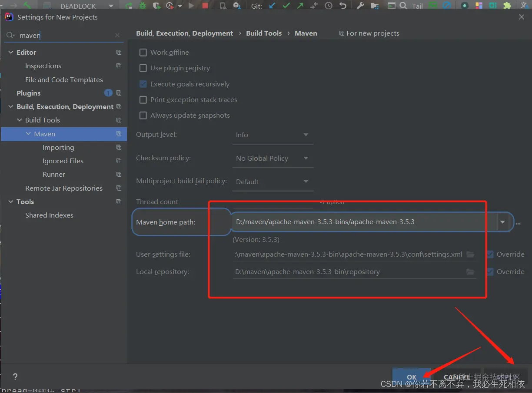532x393 pixels.
Task: Open Project Structure folder icon in toolbar
Action: tap(375, 6)
